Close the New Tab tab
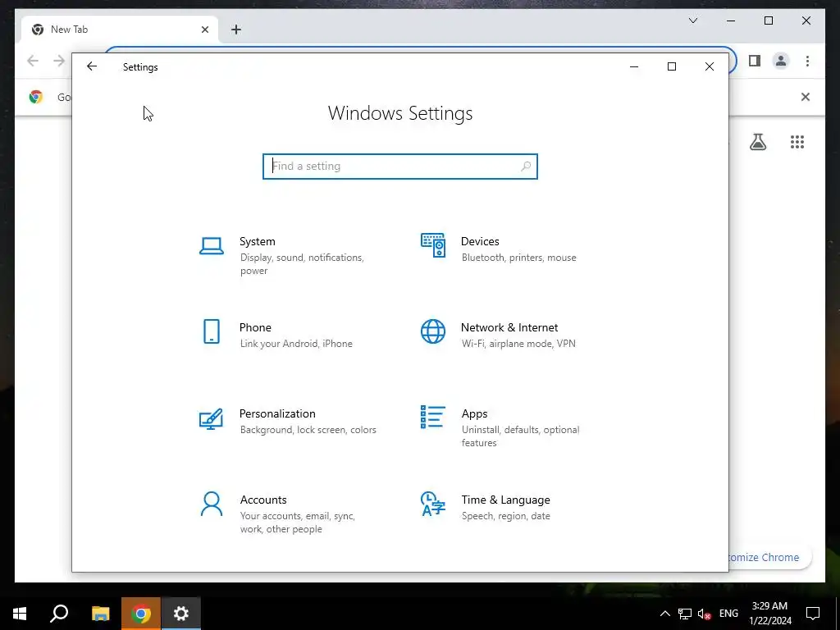Screen dimensions: 840x630 click(204, 30)
